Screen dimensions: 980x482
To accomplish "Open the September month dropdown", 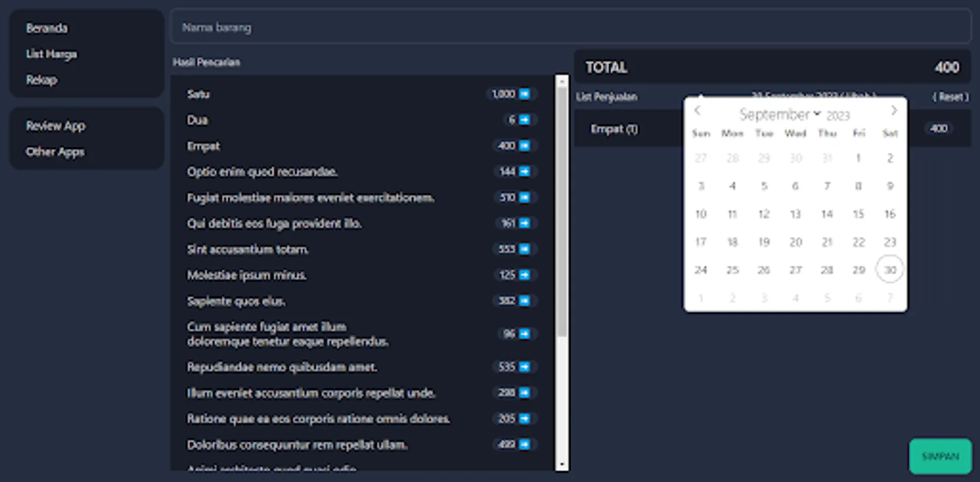I will pos(780,115).
